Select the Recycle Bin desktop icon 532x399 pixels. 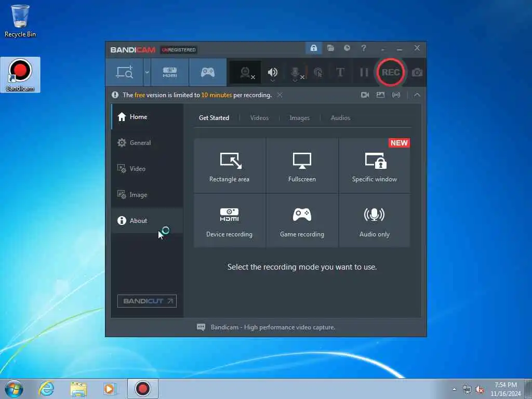[x=20, y=21]
